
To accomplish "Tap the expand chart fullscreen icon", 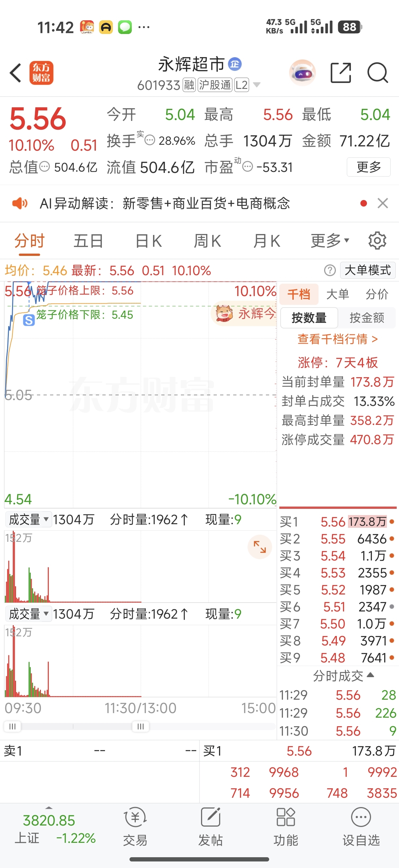I will [260, 546].
